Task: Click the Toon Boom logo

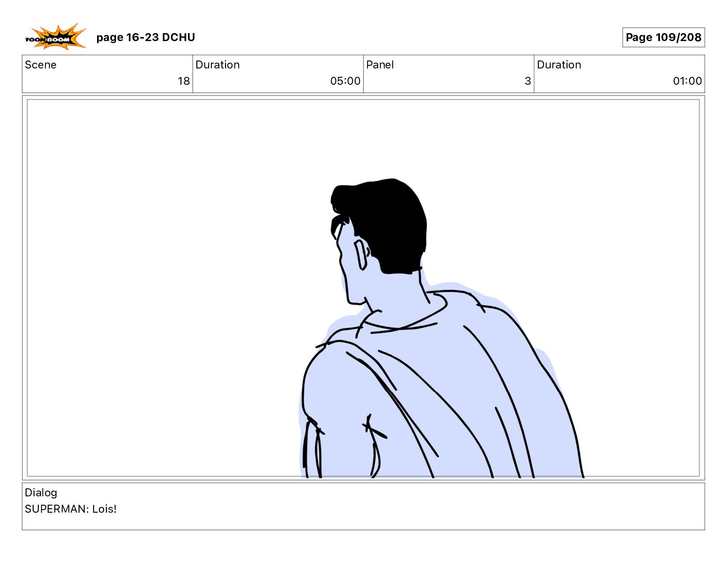Action: [x=56, y=37]
